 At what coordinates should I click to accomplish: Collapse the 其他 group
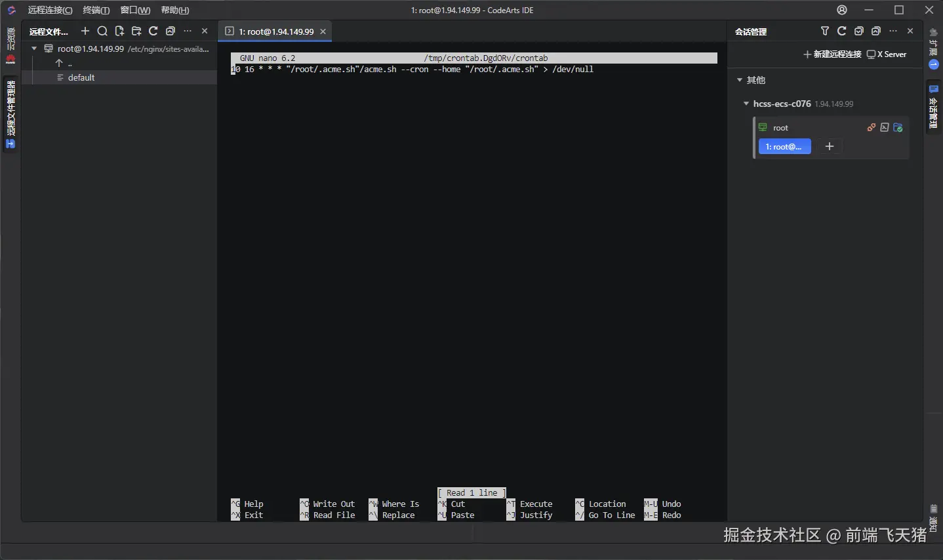pyautogui.click(x=740, y=80)
